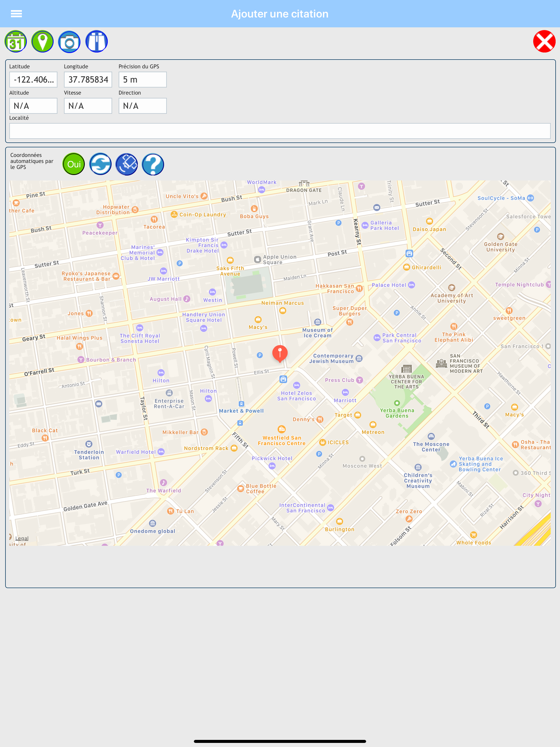The width and height of the screenshot is (560, 747).
Task: Select the Target store marker
Action: pyautogui.click(x=358, y=415)
